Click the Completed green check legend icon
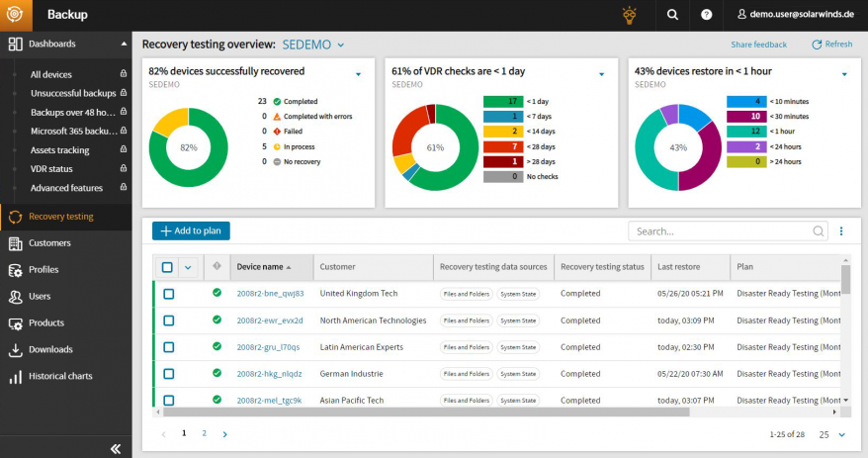Screen dimensions: 868x458 pyautogui.click(x=277, y=101)
